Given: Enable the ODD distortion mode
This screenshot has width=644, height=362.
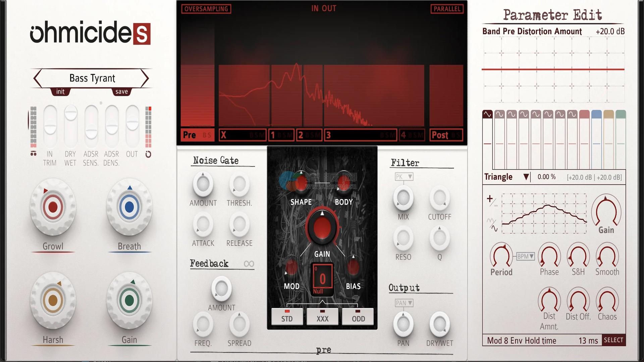Looking at the screenshot, I should pyautogui.click(x=358, y=316).
